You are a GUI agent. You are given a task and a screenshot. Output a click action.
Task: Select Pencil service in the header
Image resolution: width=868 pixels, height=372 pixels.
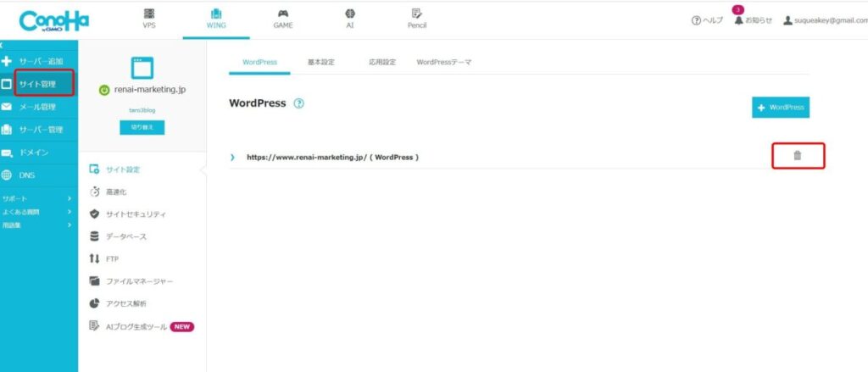click(416, 19)
